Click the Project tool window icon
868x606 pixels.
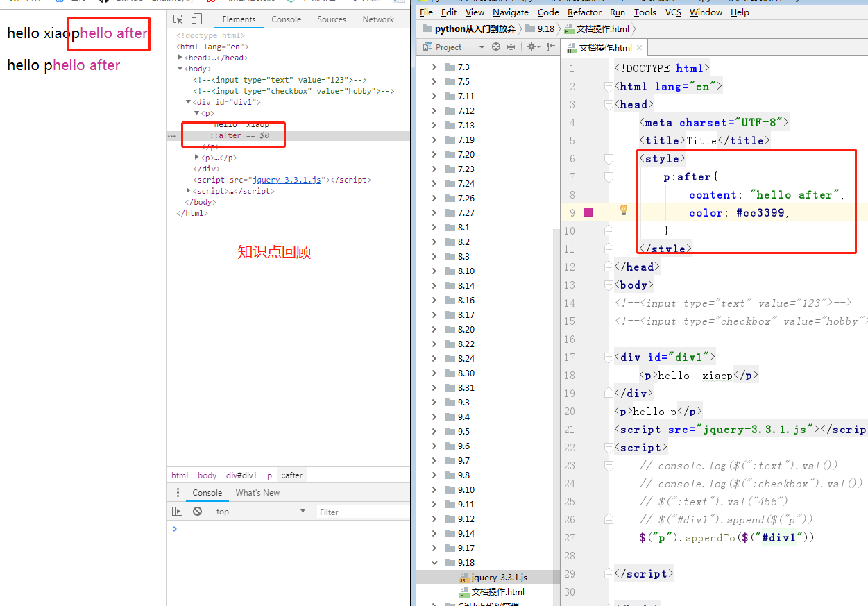[x=427, y=47]
